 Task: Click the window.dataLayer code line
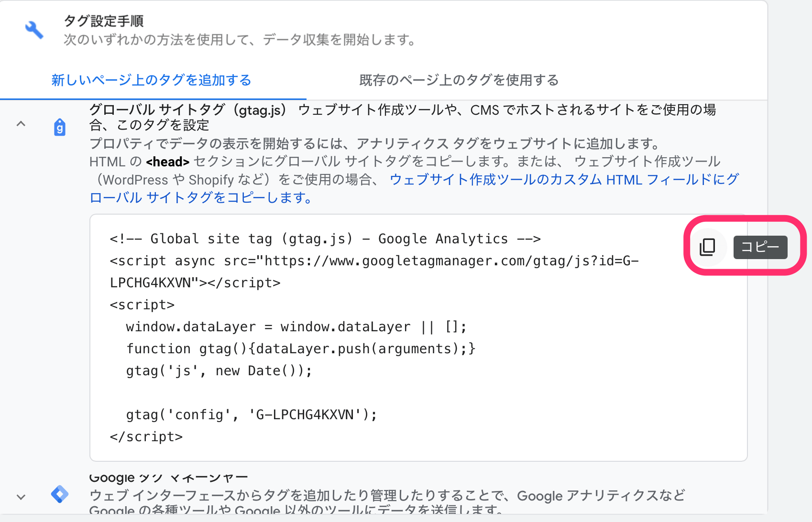tap(296, 327)
